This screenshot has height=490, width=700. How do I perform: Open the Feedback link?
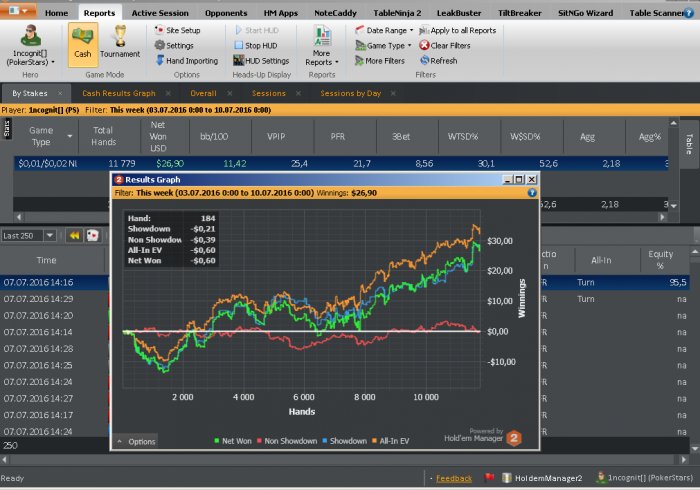pyautogui.click(x=454, y=478)
